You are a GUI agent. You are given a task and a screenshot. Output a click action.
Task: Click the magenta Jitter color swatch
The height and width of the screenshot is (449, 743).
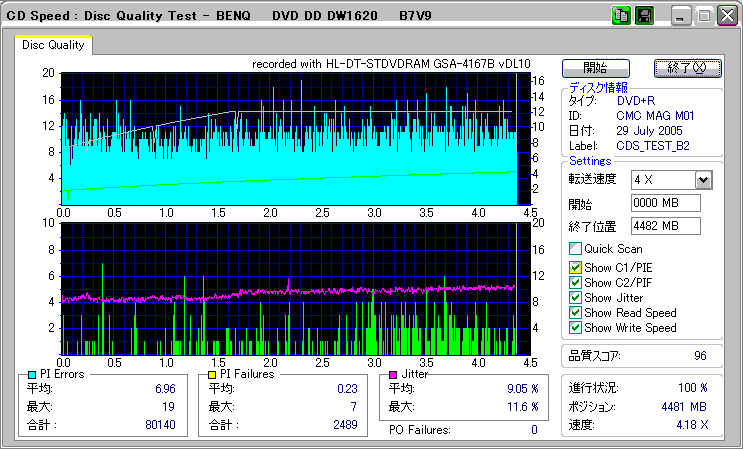pos(394,374)
